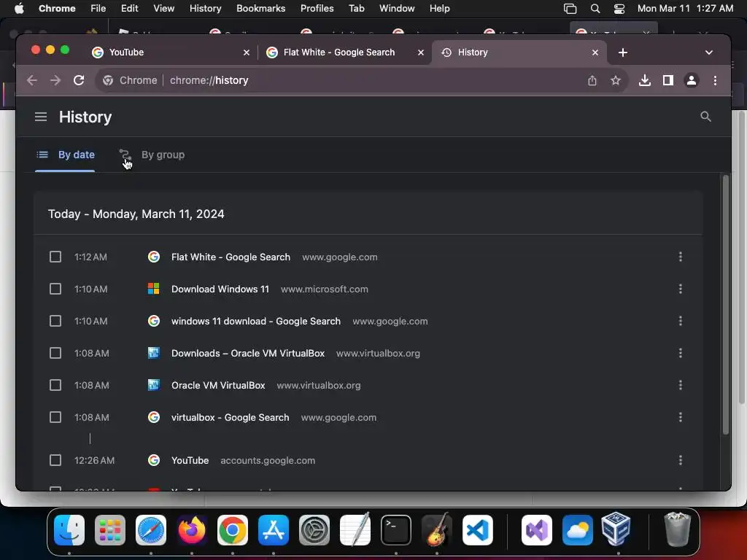Open the Bookmarks menu in the menu bar

260,8
